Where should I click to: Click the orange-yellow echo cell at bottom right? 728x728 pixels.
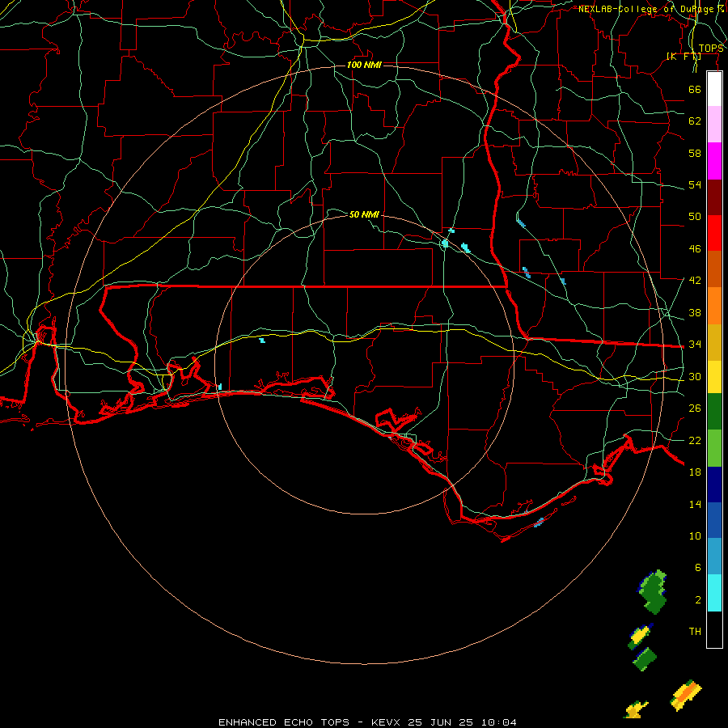point(686,695)
